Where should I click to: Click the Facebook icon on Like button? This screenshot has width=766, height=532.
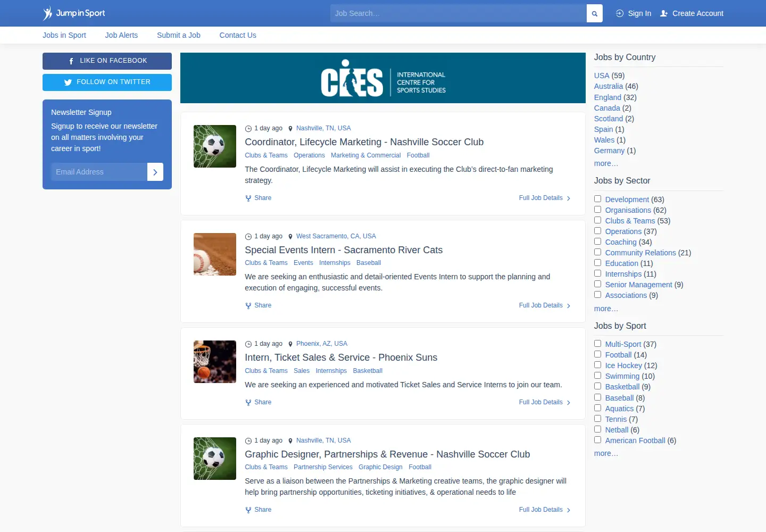(x=71, y=61)
